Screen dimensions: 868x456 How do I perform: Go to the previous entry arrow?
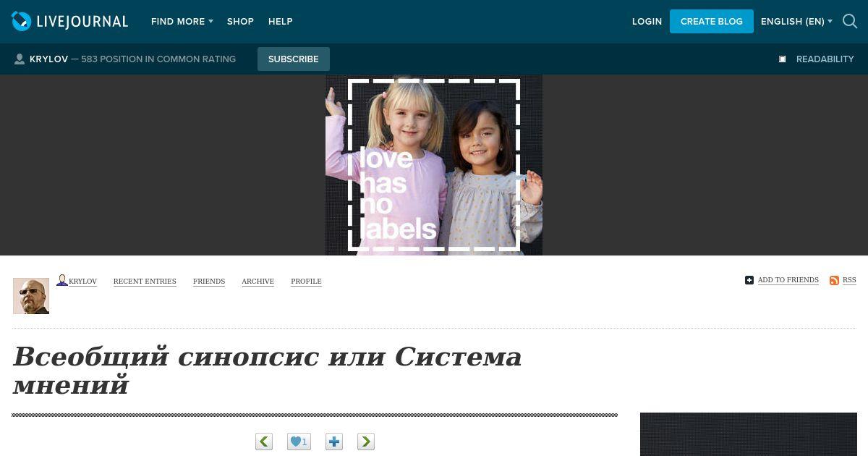point(264,442)
